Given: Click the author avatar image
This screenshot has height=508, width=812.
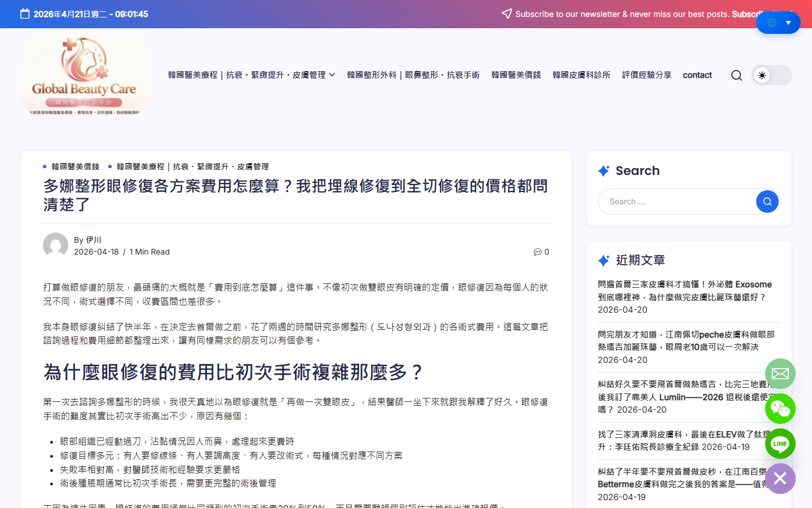Looking at the screenshot, I should pos(55,246).
